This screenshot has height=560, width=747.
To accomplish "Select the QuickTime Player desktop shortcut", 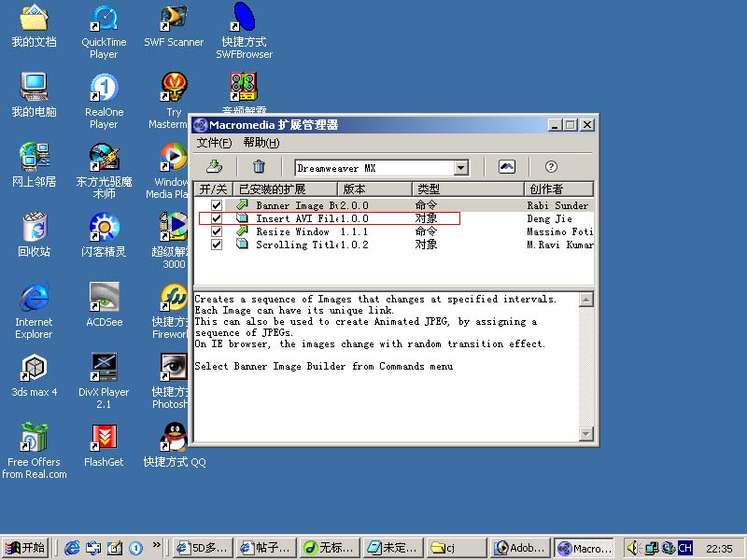I will [x=104, y=32].
